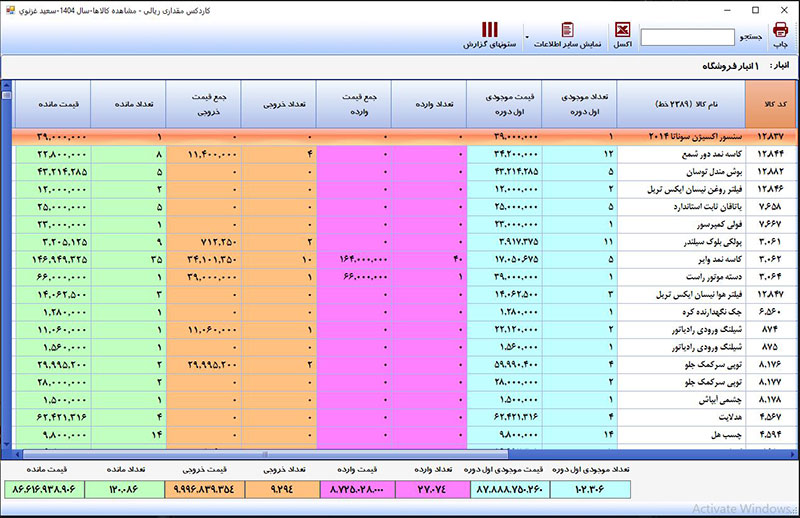Click the قیمت موجودی اول دوره column header
The width and height of the screenshot is (800, 518).
tap(505, 104)
